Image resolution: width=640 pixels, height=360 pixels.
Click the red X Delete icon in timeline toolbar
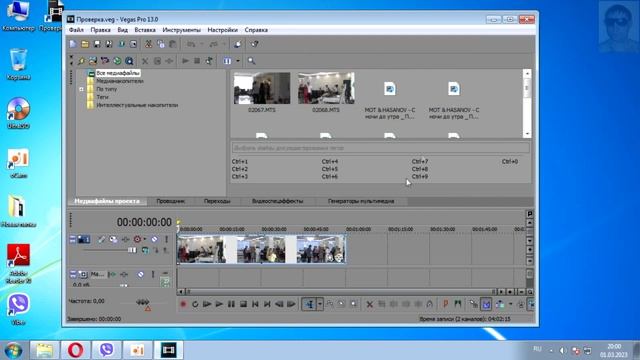(369, 304)
